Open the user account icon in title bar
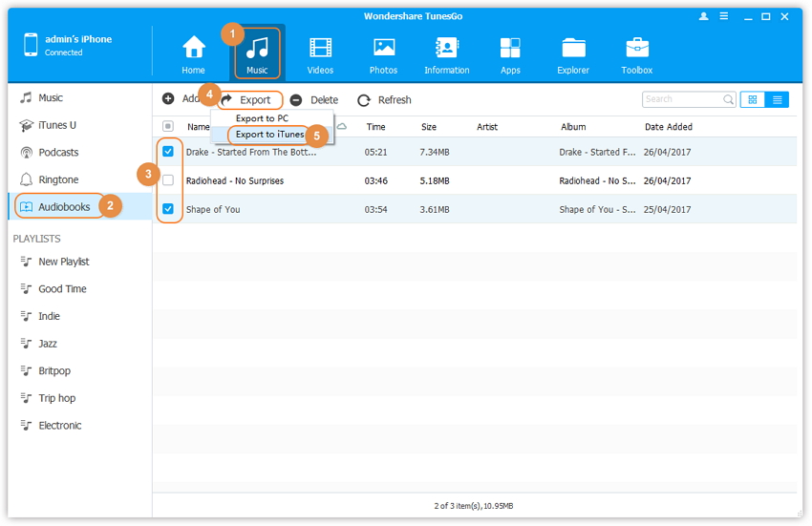The height and width of the screenshot is (526, 812). 704,17
